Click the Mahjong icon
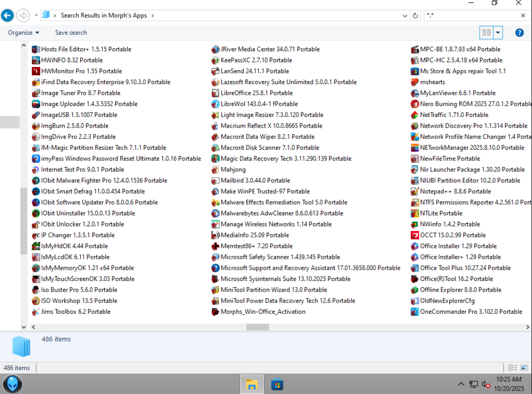The image size is (532, 394). click(215, 169)
